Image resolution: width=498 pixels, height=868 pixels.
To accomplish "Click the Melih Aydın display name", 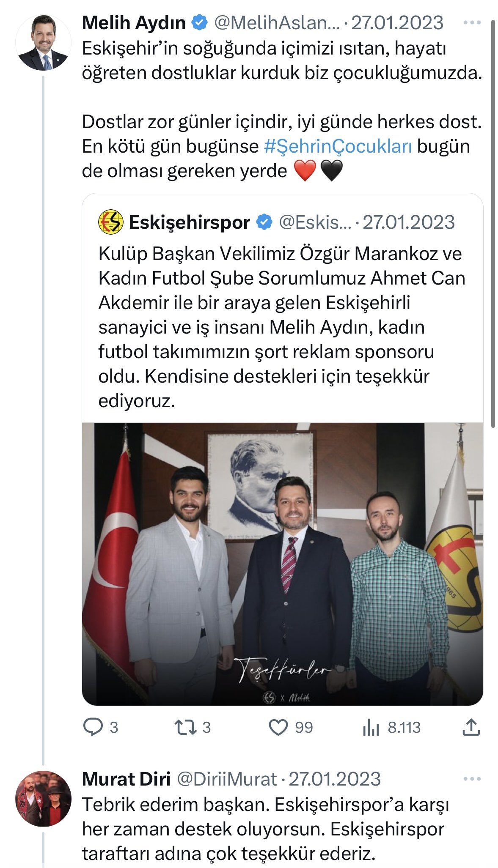I will [134, 22].
